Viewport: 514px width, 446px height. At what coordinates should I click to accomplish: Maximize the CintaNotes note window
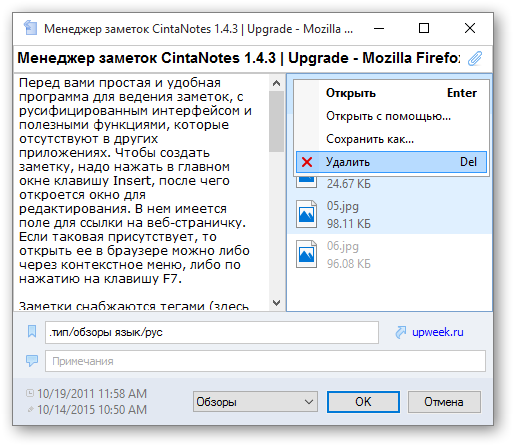[424, 28]
